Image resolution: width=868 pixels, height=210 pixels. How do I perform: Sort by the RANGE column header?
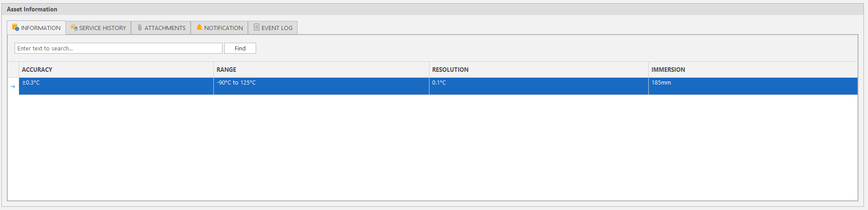(x=321, y=70)
